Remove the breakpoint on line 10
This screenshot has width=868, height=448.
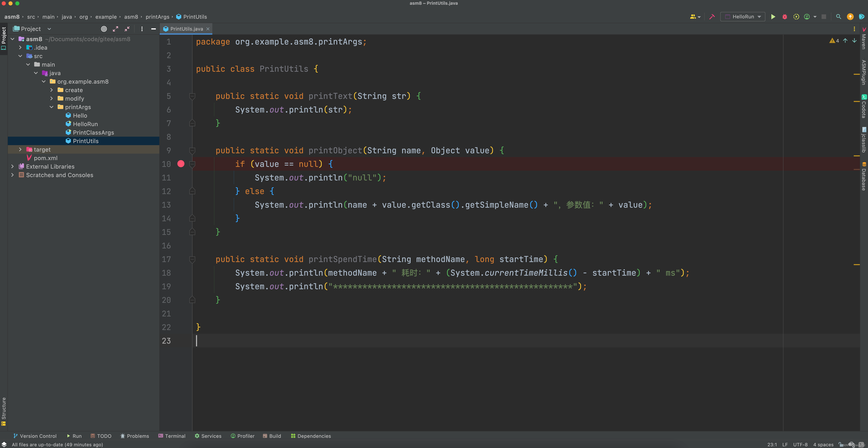[x=181, y=164]
